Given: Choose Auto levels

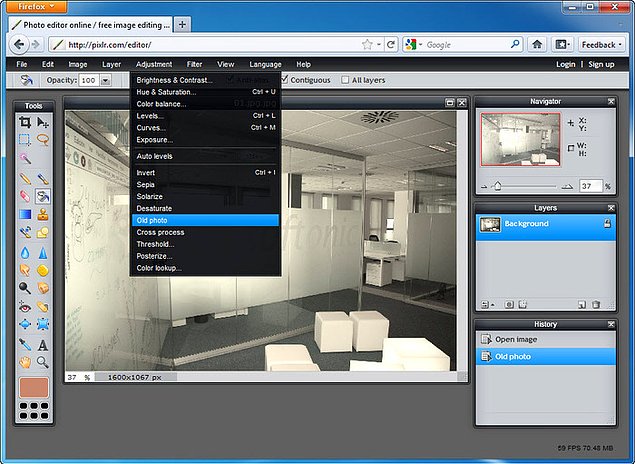Looking at the screenshot, I should tap(205, 156).
